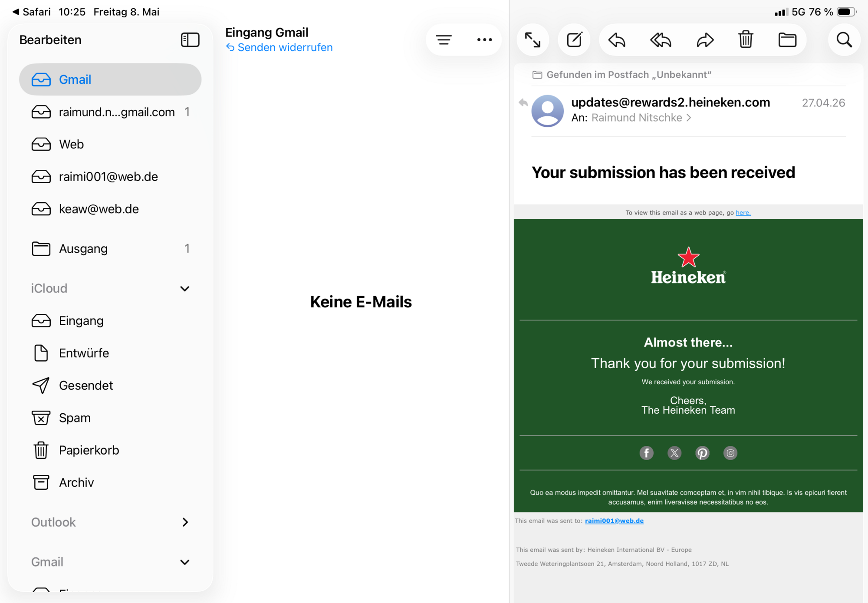Show recipient details for Raimund Nitschke
868x603 pixels.
click(x=641, y=118)
